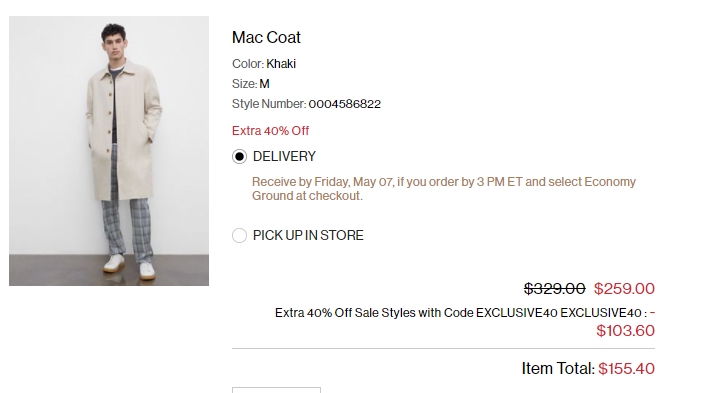The width and height of the screenshot is (703, 393).
Task: Click the Economy Ground delivery estimate message
Action: pyautogui.click(x=444, y=189)
